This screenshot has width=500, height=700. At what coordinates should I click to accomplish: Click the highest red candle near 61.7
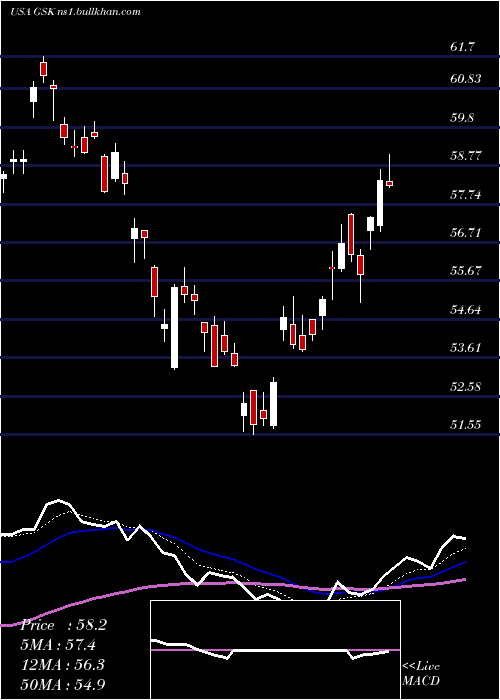pos(43,69)
